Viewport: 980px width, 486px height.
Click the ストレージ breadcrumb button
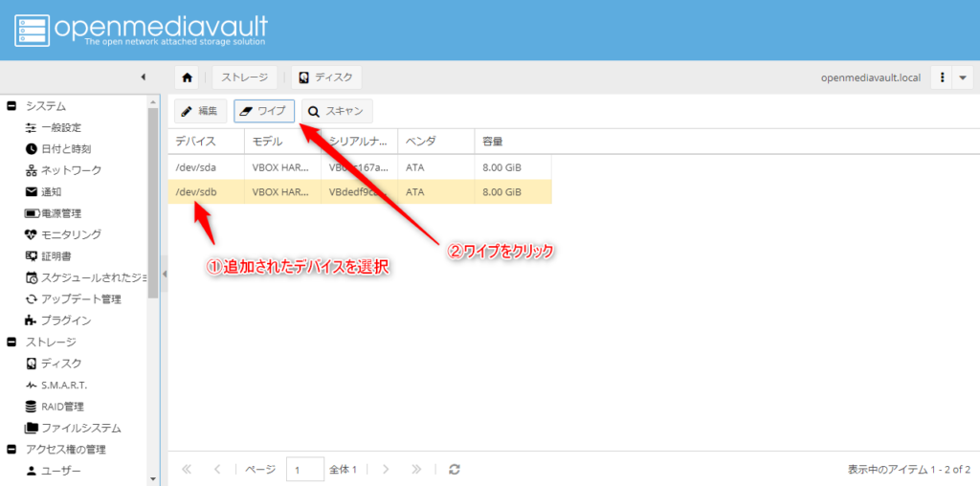click(245, 77)
